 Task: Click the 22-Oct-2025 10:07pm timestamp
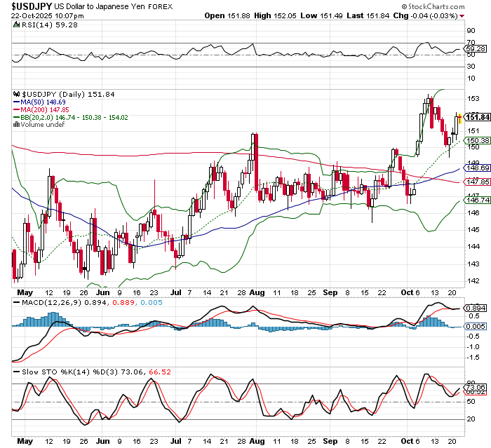point(47,15)
